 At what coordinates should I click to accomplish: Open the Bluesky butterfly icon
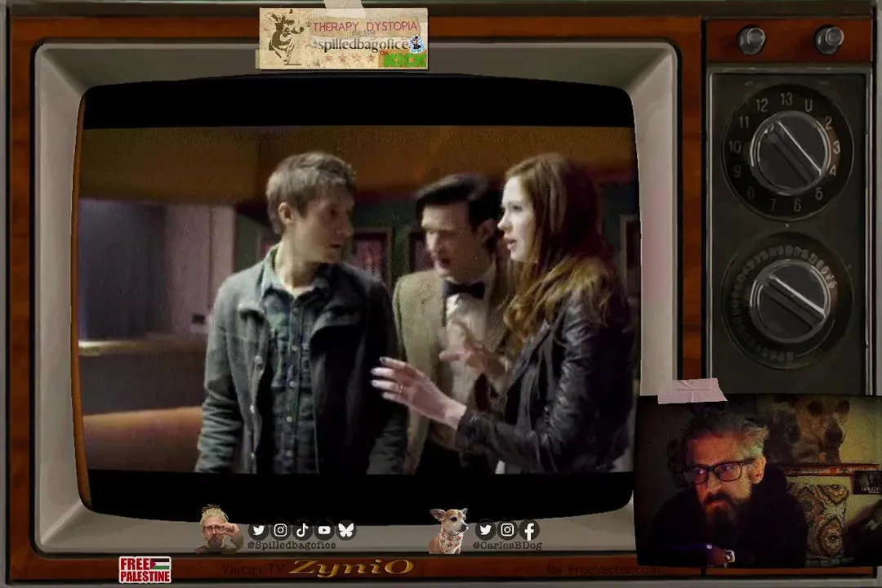point(346,530)
